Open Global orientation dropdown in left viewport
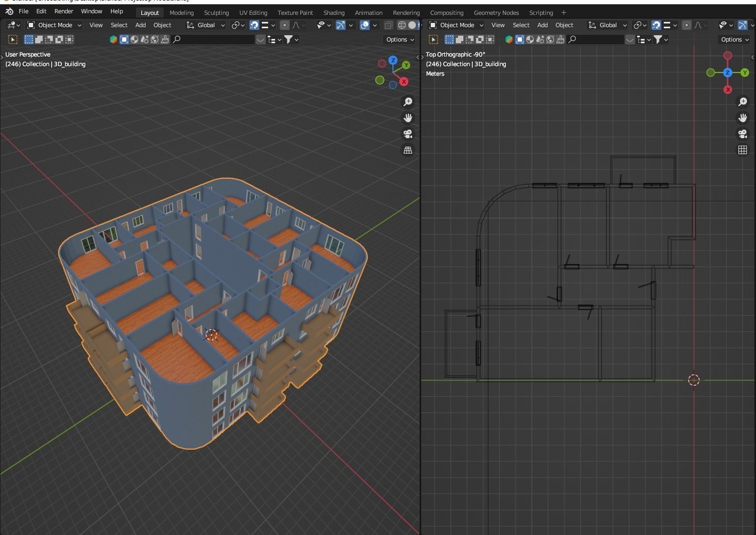This screenshot has height=535, width=756. (x=205, y=25)
